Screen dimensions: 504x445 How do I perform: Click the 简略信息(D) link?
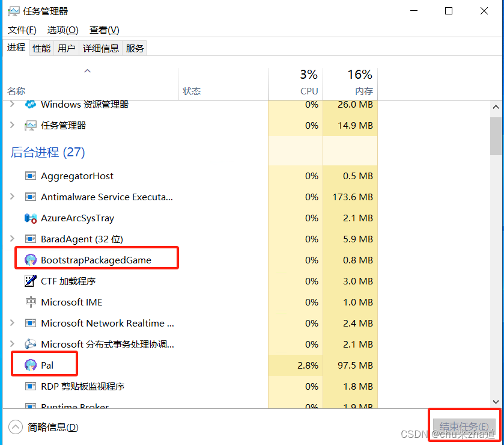coord(53,428)
